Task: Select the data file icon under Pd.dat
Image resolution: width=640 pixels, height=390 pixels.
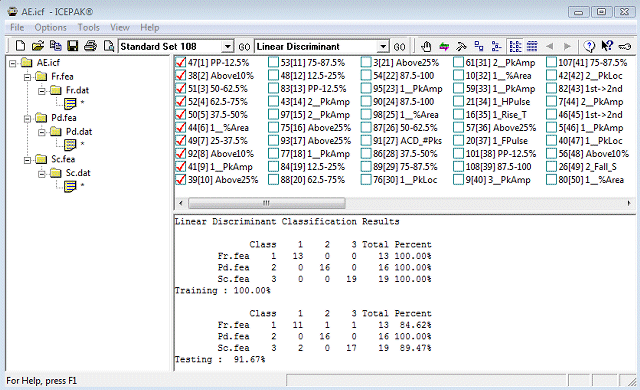Action: (70, 145)
